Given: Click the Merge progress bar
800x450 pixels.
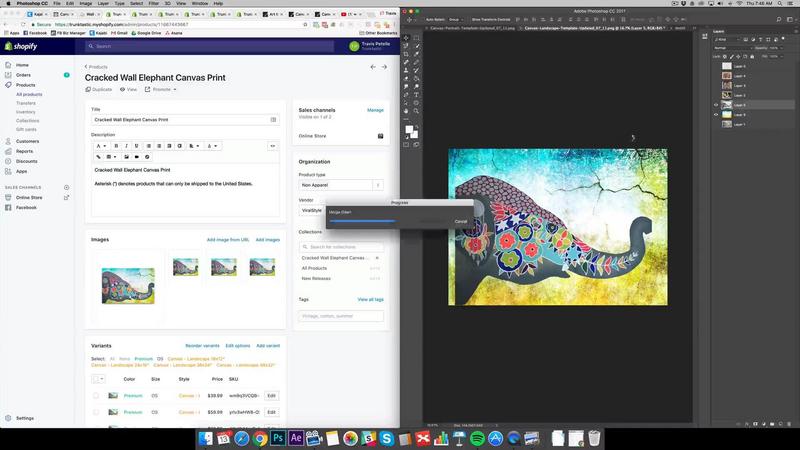Looking at the screenshot, I should coord(362,221).
